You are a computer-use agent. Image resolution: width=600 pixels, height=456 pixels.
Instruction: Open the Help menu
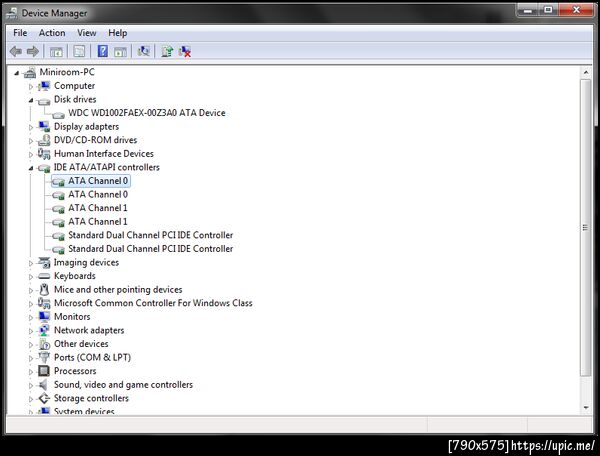tap(117, 33)
